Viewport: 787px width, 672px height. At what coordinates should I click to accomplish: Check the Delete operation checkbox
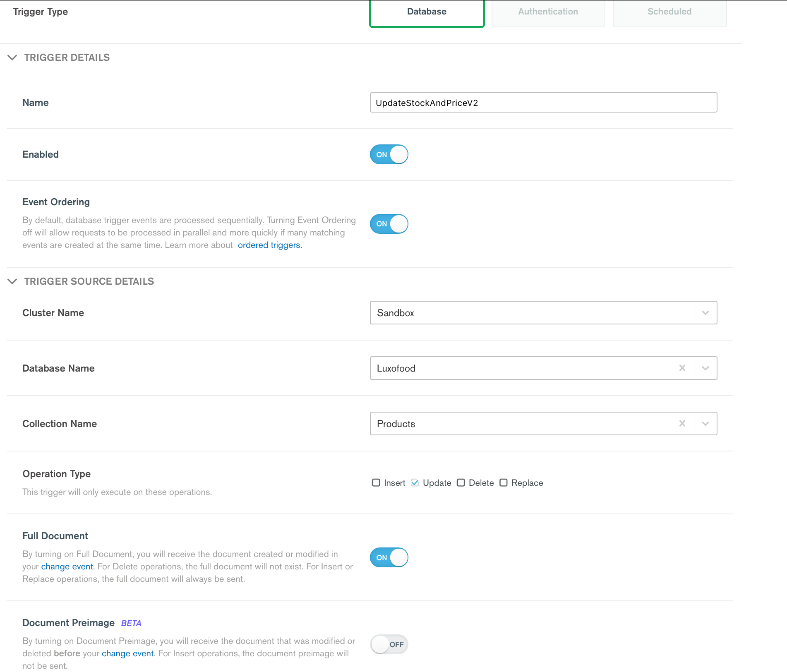point(461,483)
